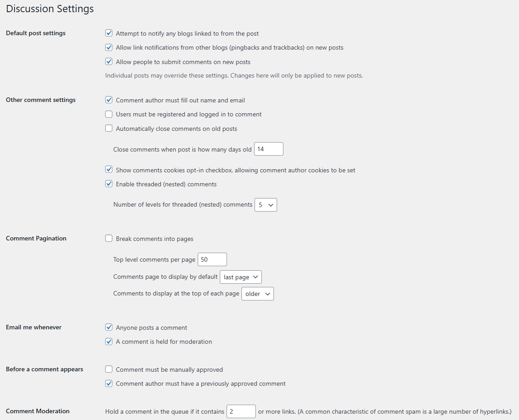Disable 'Allow people to submit comments'

point(109,62)
